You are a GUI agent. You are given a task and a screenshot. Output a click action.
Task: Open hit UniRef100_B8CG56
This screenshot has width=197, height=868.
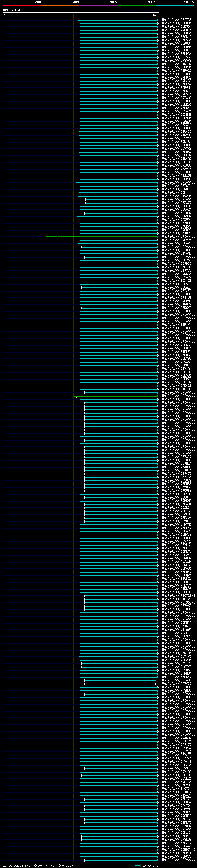(177, 33)
